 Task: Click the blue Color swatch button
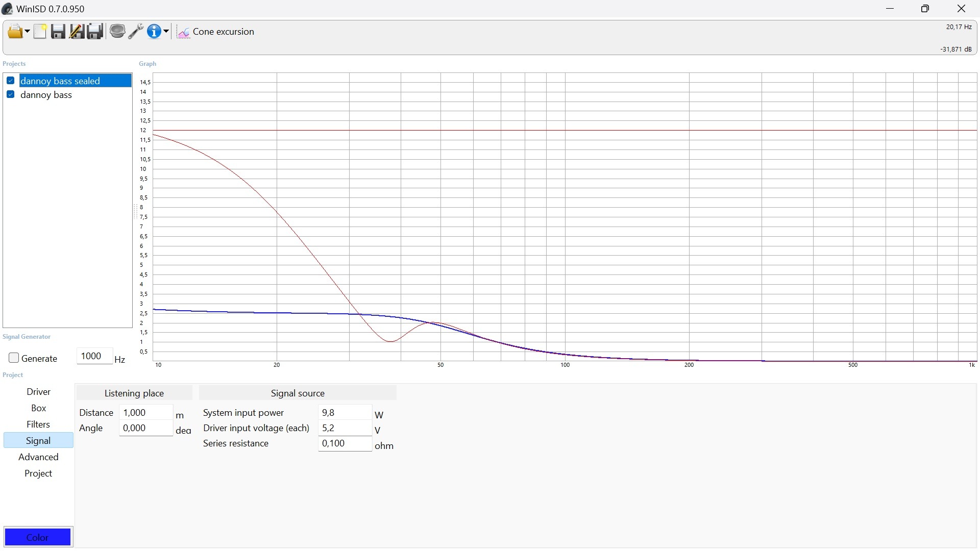pos(38,537)
